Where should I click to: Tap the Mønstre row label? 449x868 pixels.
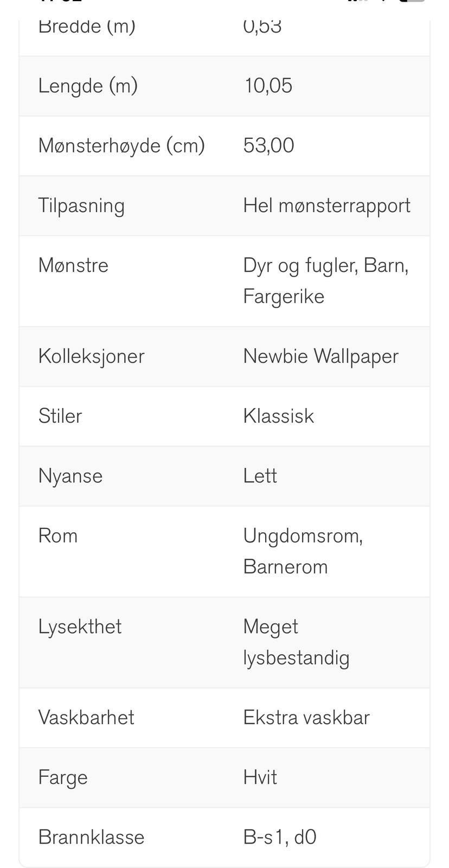(73, 265)
